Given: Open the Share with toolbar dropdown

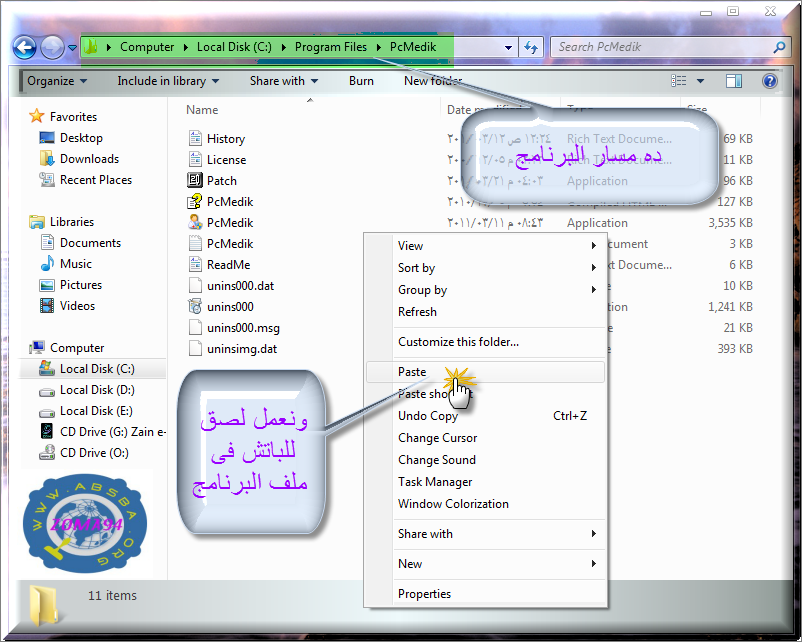Looking at the screenshot, I should (284, 81).
